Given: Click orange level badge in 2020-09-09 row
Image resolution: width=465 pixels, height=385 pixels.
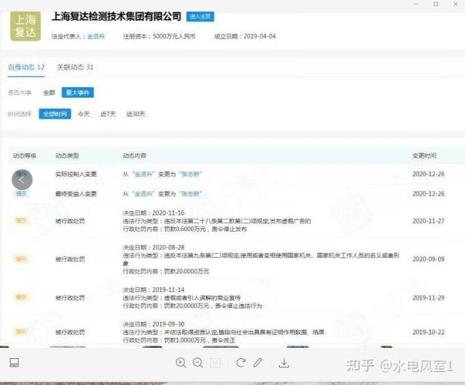Looking at the screenshot, I should click(x=21, y=259).
